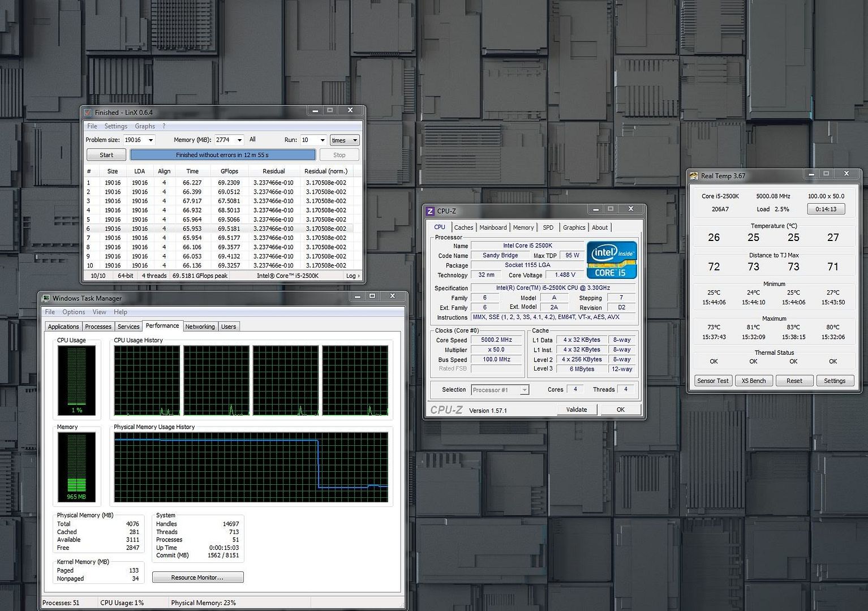Open the Memory (MiB) dropdown in LinX
The width and height of the screenshot is (868, 611).
(x=240, y=140)
